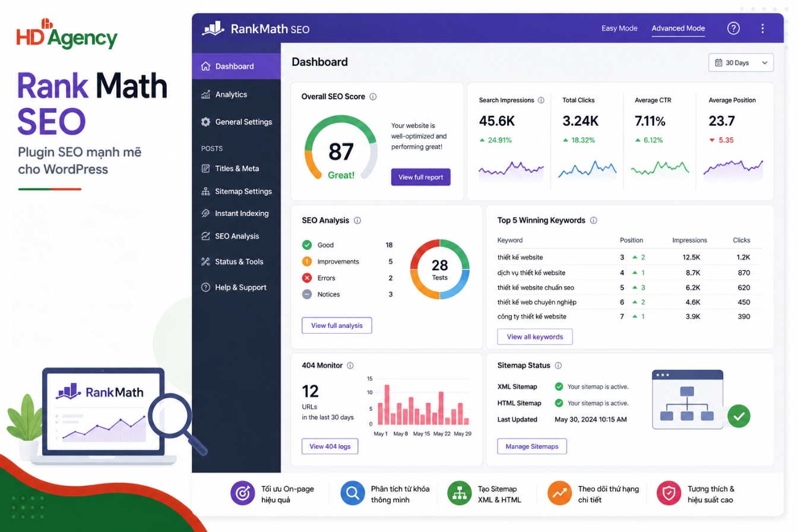Open the three-dot more options menu

click(x=763, y=28)
